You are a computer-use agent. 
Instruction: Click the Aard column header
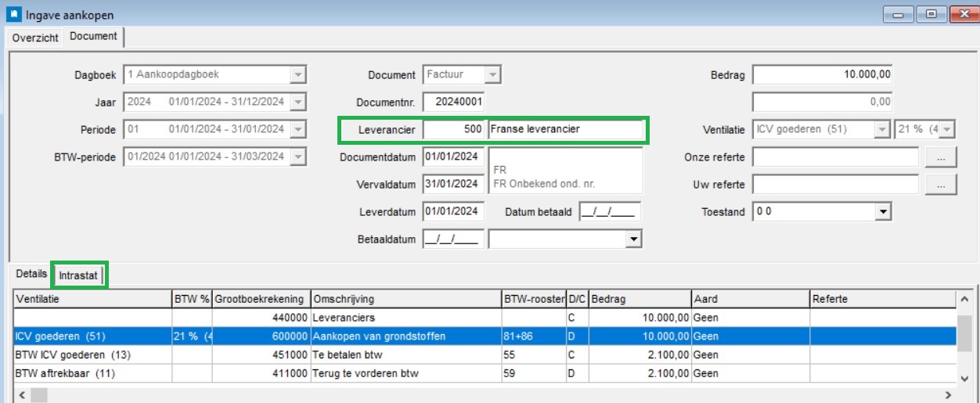coord(751,299)
